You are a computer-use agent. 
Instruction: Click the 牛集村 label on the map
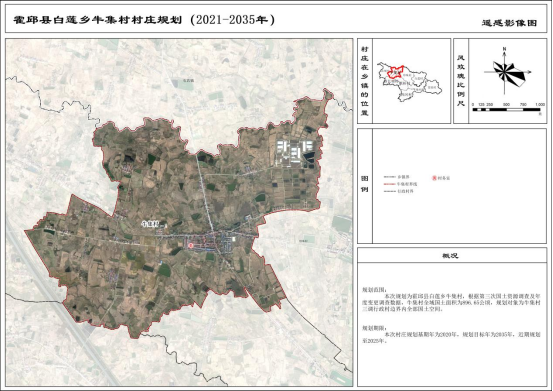coord(150,223)
